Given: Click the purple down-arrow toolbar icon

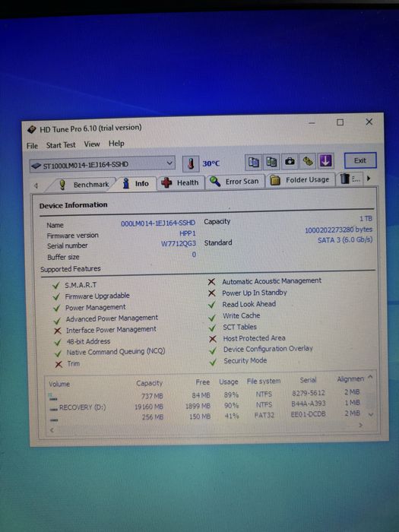Looking at the screenshot, I should tap(325, 161).
